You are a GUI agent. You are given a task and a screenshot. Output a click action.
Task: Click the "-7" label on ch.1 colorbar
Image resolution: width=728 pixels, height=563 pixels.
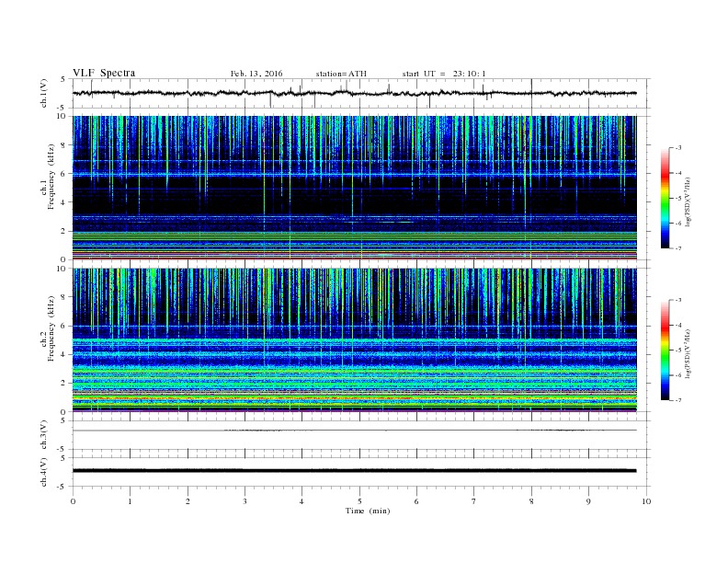[678, 248]
